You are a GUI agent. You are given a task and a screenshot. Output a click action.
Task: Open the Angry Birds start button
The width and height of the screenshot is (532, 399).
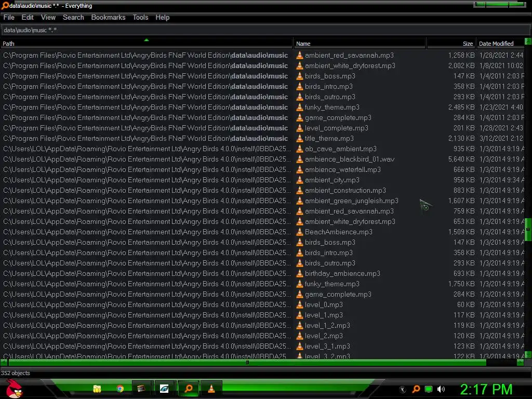[14, 389]
